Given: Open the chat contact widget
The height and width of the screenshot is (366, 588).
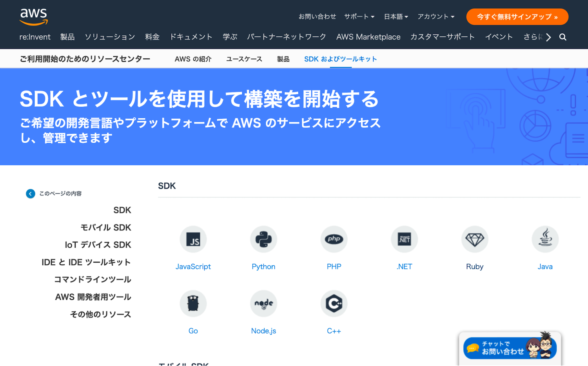Looking at the screenshot, I should pos(510,348).
